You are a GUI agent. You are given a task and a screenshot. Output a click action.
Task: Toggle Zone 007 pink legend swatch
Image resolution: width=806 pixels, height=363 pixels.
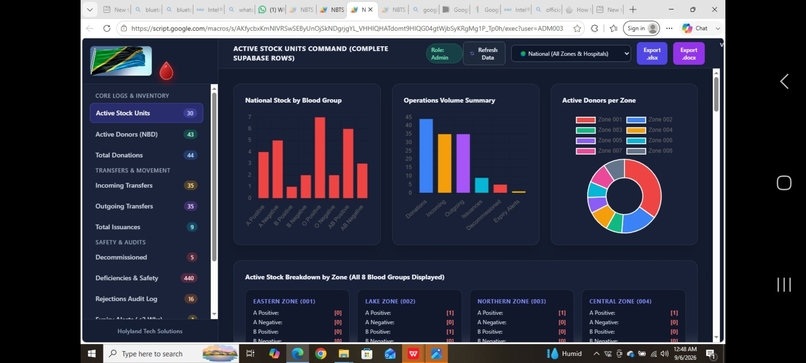pos(585,151)
